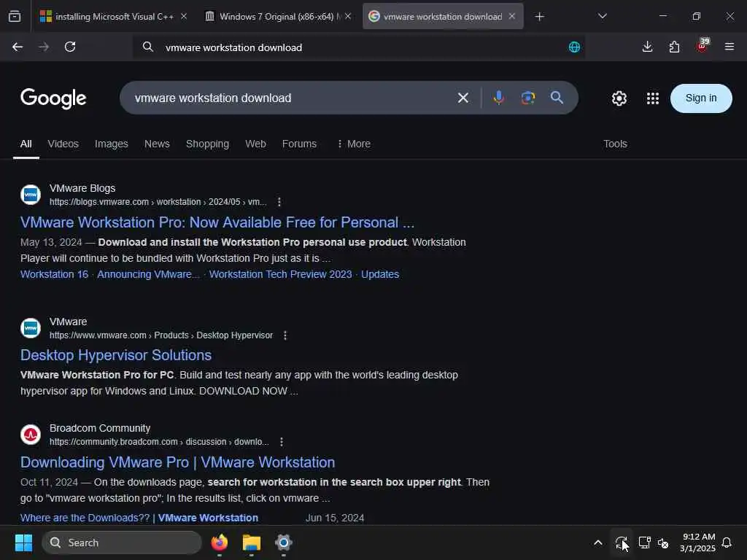
Task: Search by image with Google Lens icon
Action: point(528,98)
